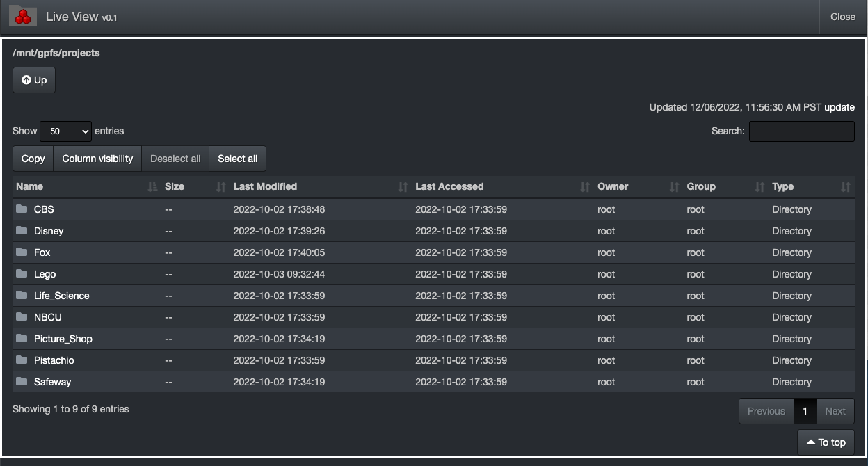Click inside the Search field

(x=801, y=131)
